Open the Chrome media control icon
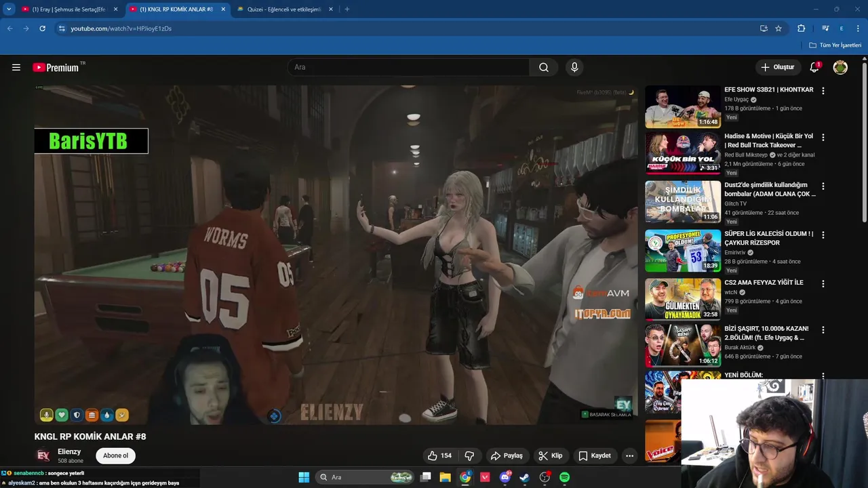Image resolution: width=868 pixels, height=488 pixels. pos(825,28)
